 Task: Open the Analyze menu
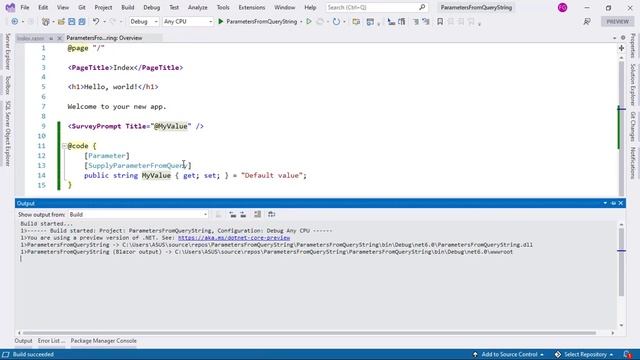coord(198,7)
